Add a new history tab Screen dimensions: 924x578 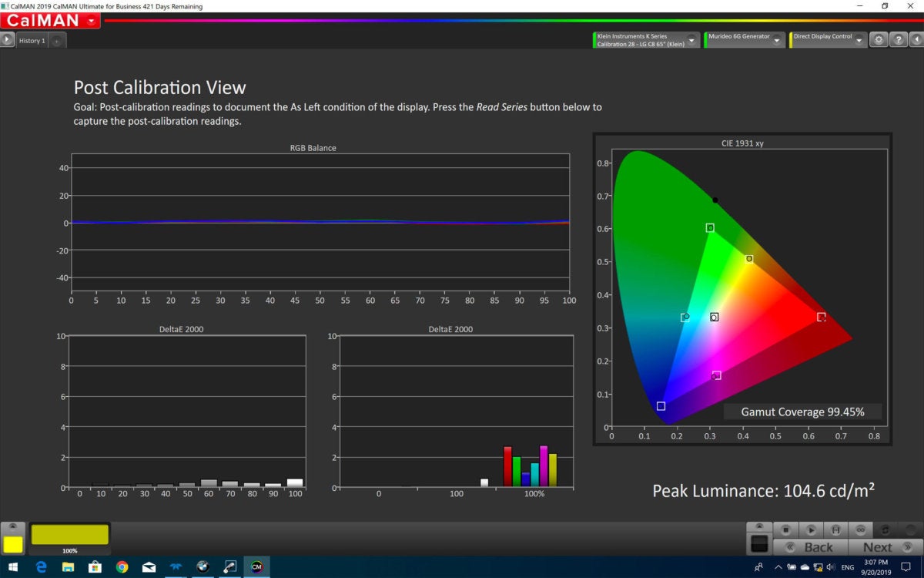pos(57,41)
